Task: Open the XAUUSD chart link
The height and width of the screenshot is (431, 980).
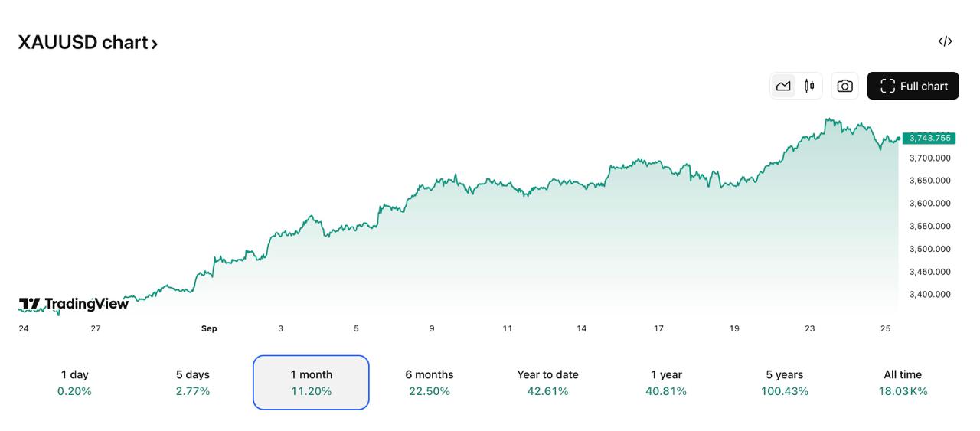Action: pos(83,43)
